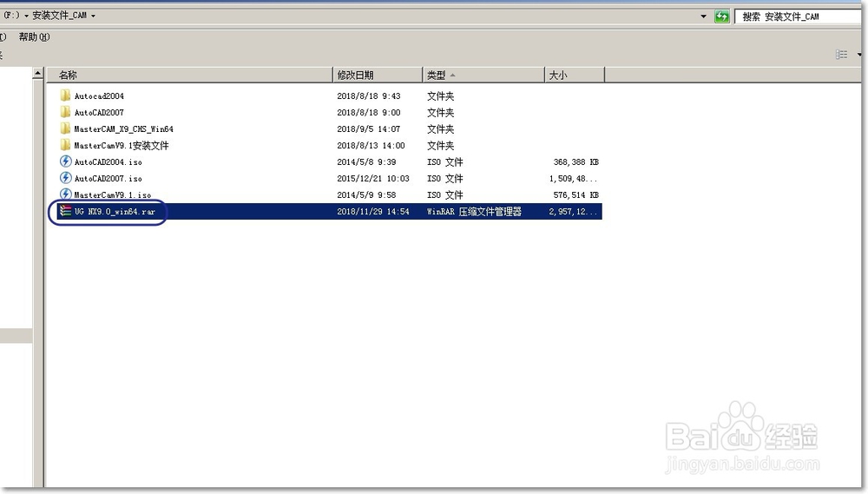Screen dimensions: 868x494
Task: Select the file name MasterCamV9.1.iso
Action: (113, 195)
